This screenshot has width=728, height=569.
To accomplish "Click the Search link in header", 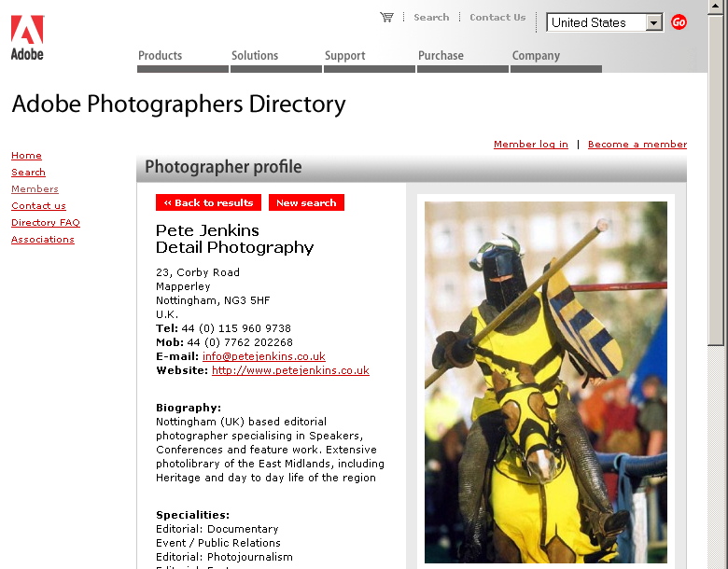I will 431,17.
